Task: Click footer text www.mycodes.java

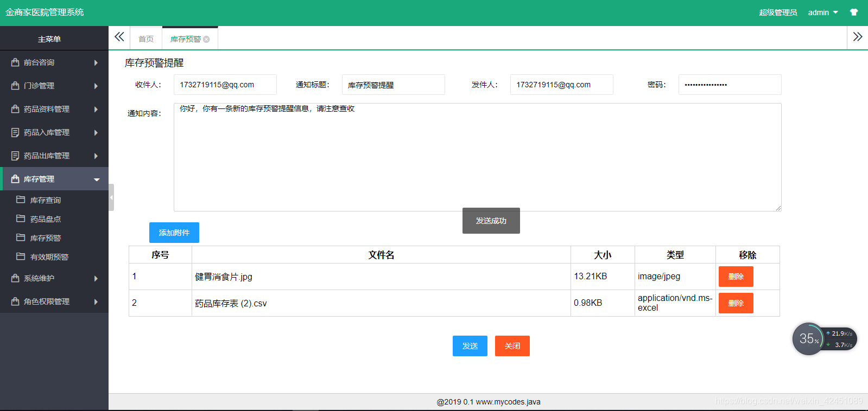Action: coord(508,402)
